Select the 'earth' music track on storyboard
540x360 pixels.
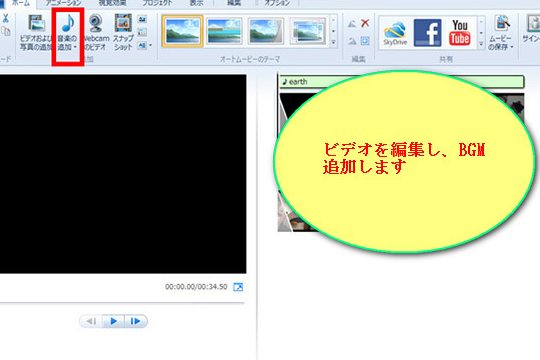coord(402,82)
